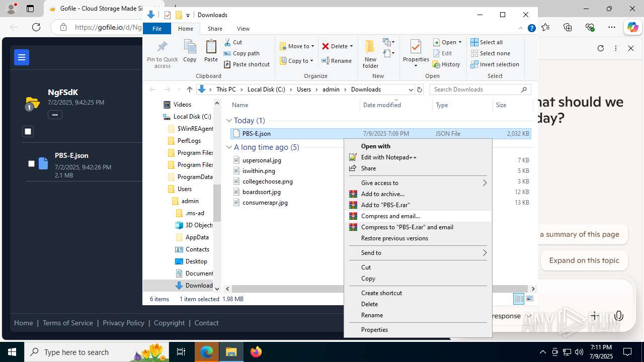
Task: Click the Explorer help question mark icon
Action: point(531,29)
